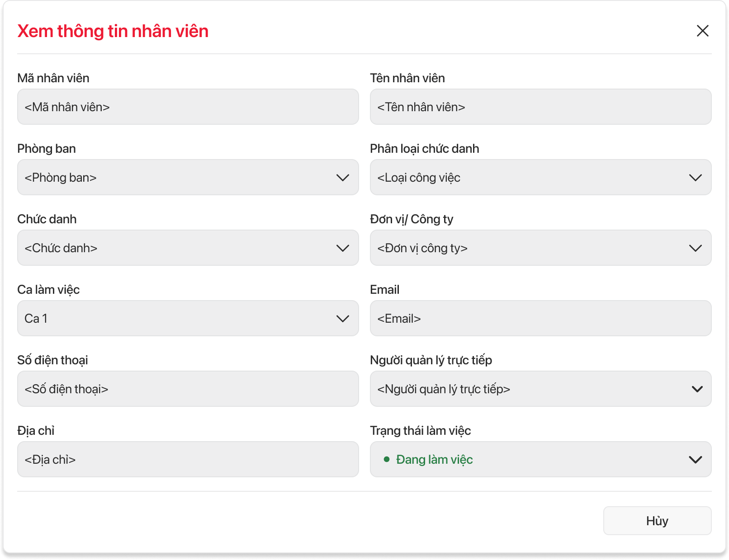729x560 pixels.
Task: Select the 'Đang làm việc' status text
Action: [x=434, y=460]
